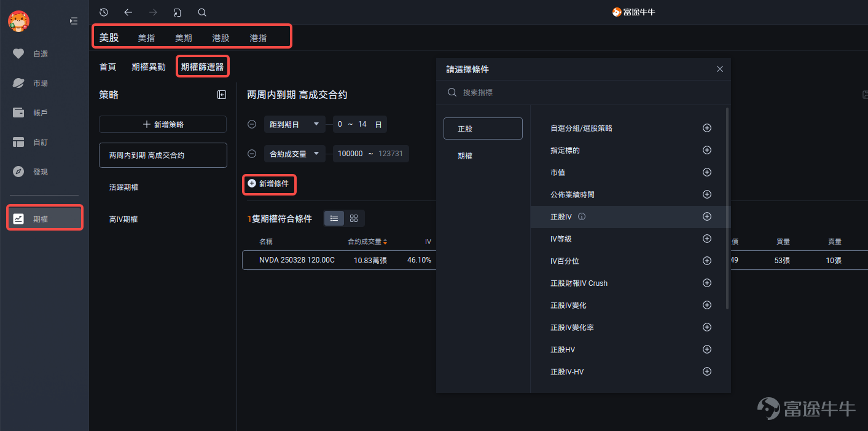The image size is (868, 431).
Task: Click the 新增條件 button
Action: [x=269, y=183]
